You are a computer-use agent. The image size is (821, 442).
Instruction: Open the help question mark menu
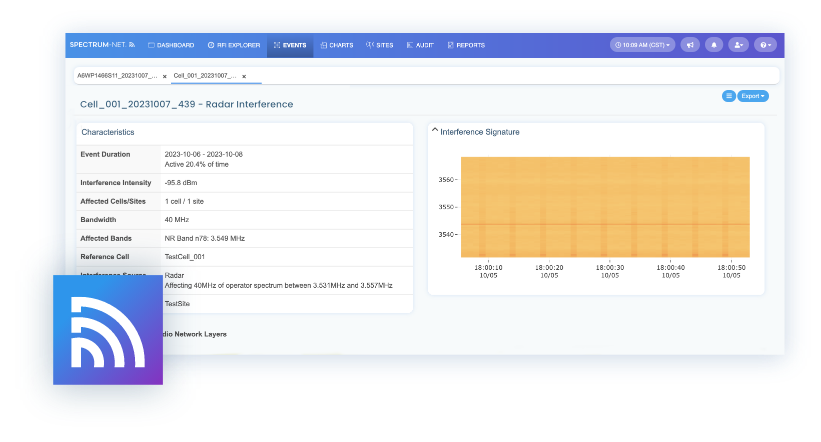pyautogui.click(x=765, y=45)
